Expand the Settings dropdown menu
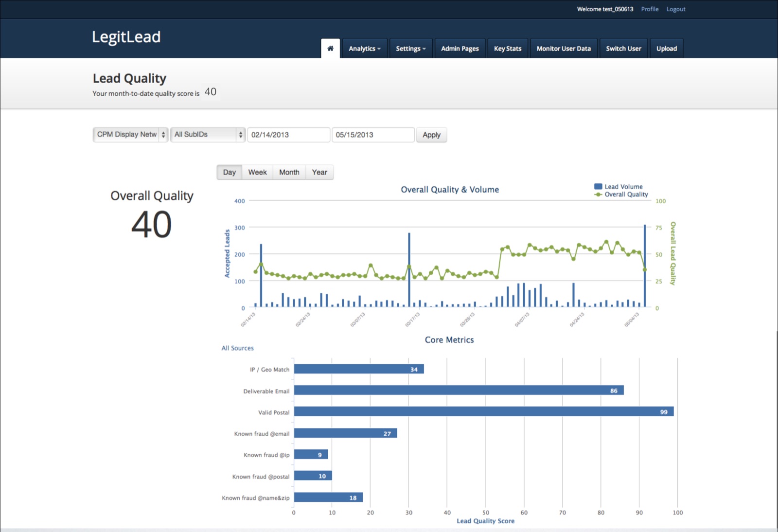This screenshot has width=778, height=532. click(410, 48)
